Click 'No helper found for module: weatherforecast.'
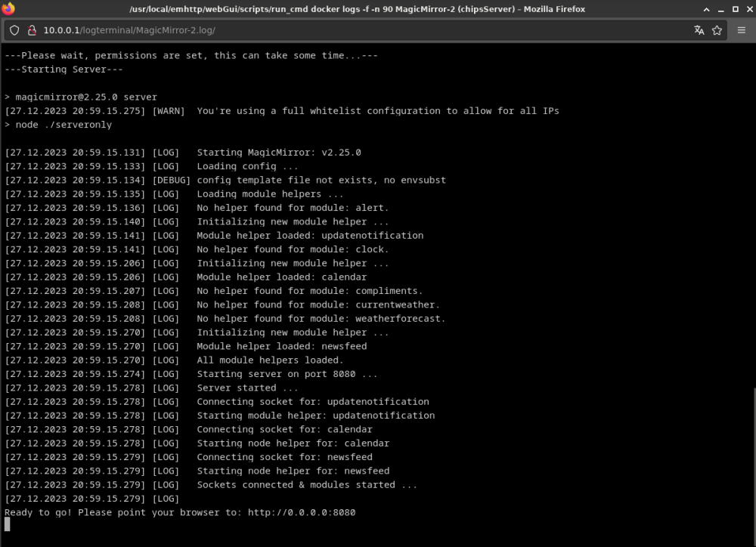Image resolution: width=756 pixels, height=547 pixels. point(321,319)
